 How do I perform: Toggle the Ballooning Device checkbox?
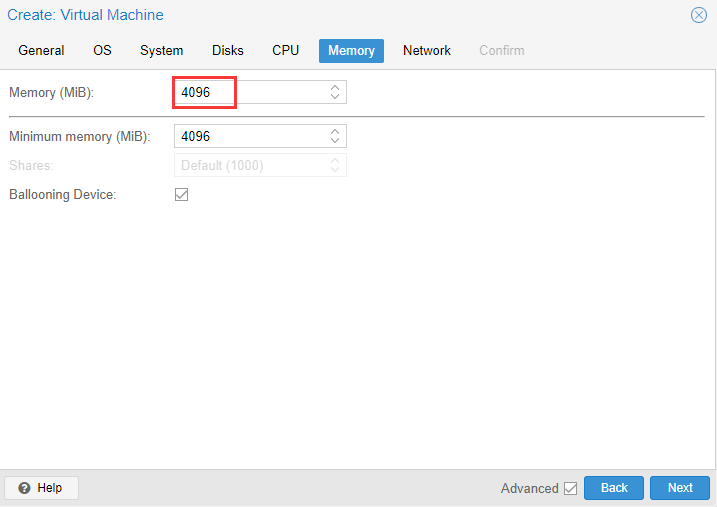pos(182,194)
